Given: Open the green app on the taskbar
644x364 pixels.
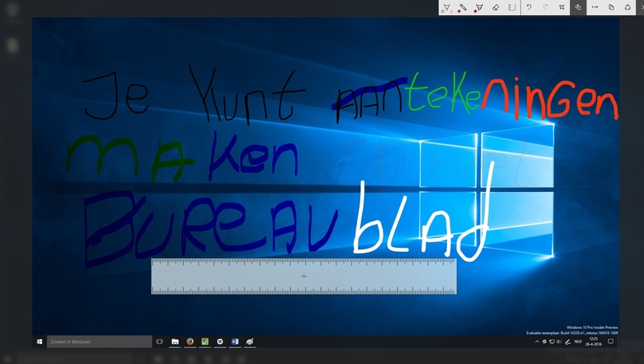Looking at the screenshot, I should coord(205,342).
